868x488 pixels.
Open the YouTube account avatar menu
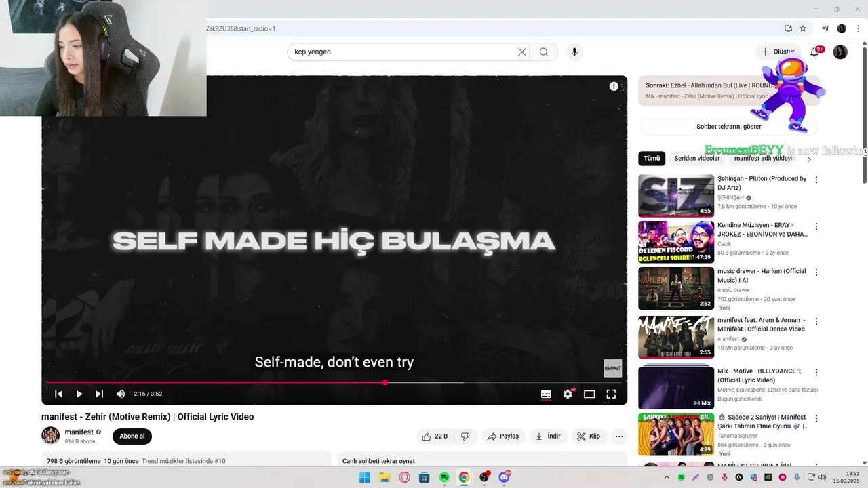pos(840,52)
